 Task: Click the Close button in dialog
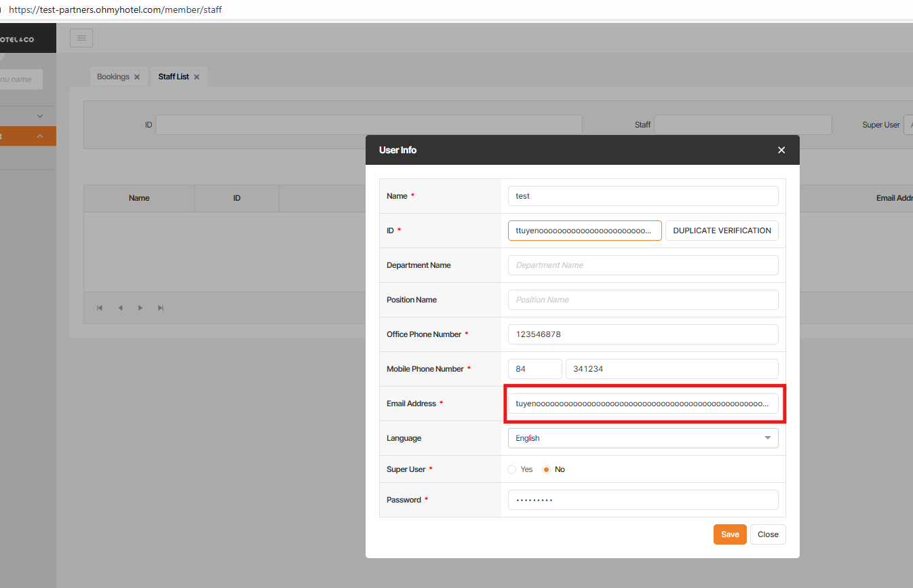(768, 534)
